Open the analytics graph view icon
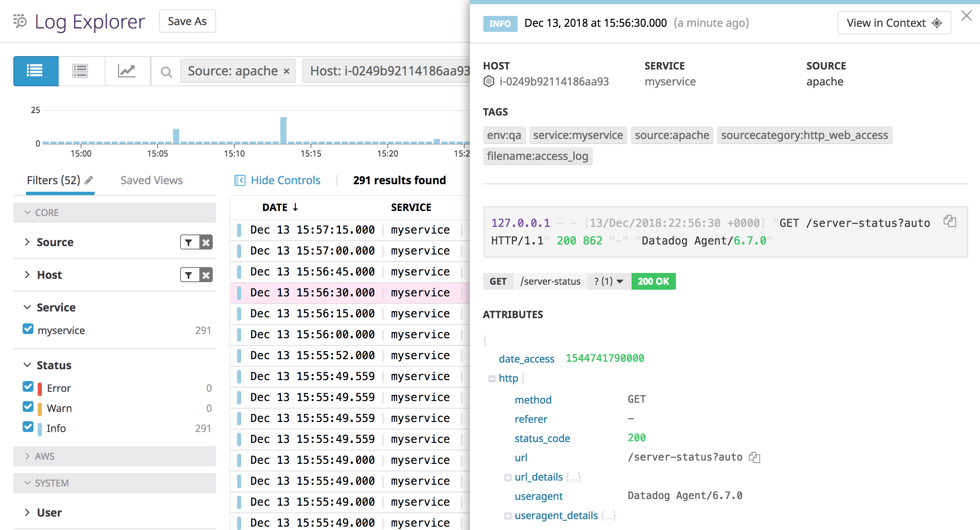Image resolution: width=980 pixels, height=530 pixels. point(127,71)
